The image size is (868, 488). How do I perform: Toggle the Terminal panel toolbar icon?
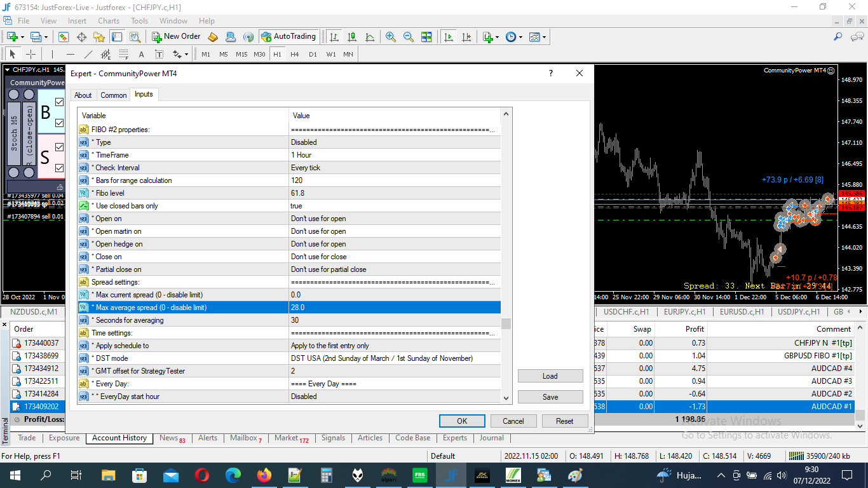117,37
